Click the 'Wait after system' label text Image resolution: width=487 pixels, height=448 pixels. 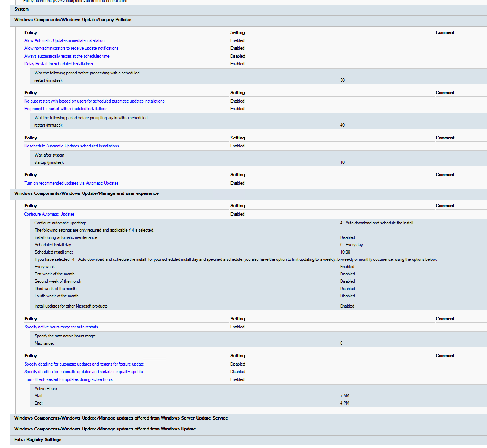click(49, 155)
